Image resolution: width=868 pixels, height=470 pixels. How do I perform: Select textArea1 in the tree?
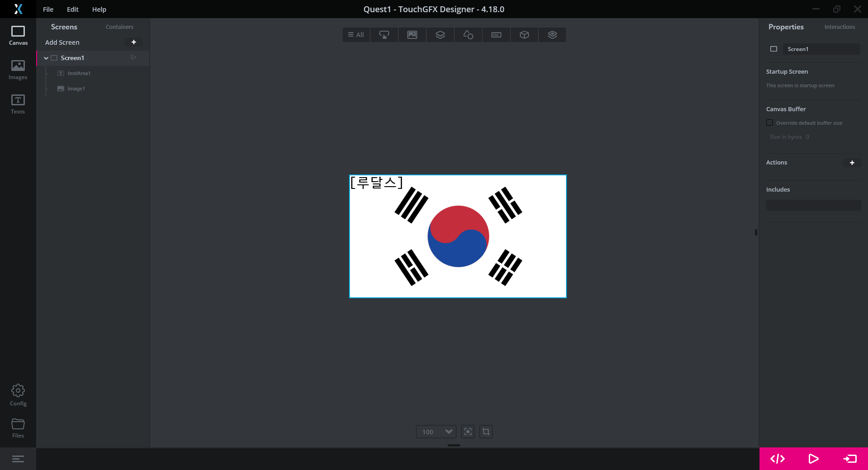[x=79, y=73]
